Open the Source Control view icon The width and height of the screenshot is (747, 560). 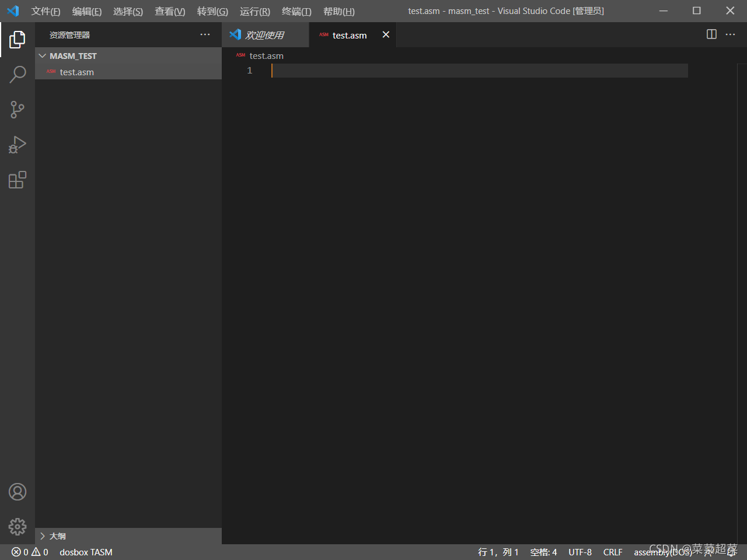(18, 110)
